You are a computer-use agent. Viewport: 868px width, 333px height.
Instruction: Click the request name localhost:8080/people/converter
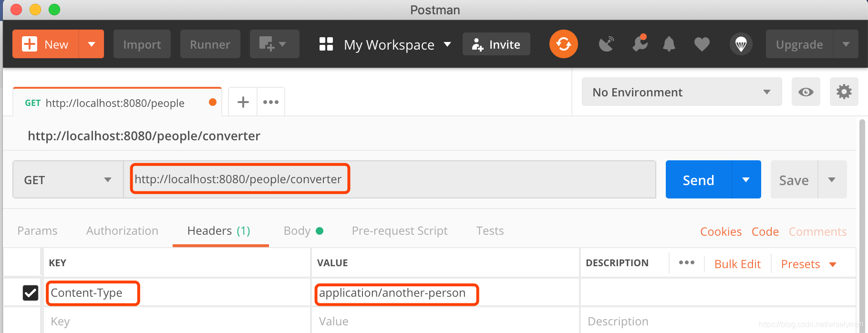point(144,136)
